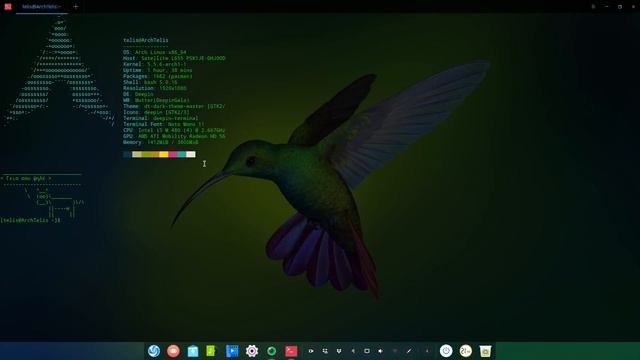The height and width of the screenshot is (360, 640).
Task: Click the telis@ArchTelis neofetch header
Action: pyautogui.click(x=146, y=40)
